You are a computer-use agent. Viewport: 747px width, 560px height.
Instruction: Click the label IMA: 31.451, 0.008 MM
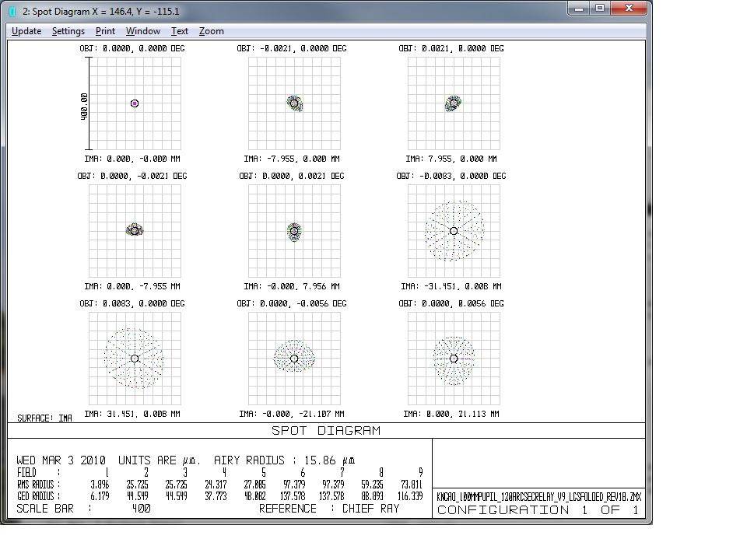click(x=132, y=414)
